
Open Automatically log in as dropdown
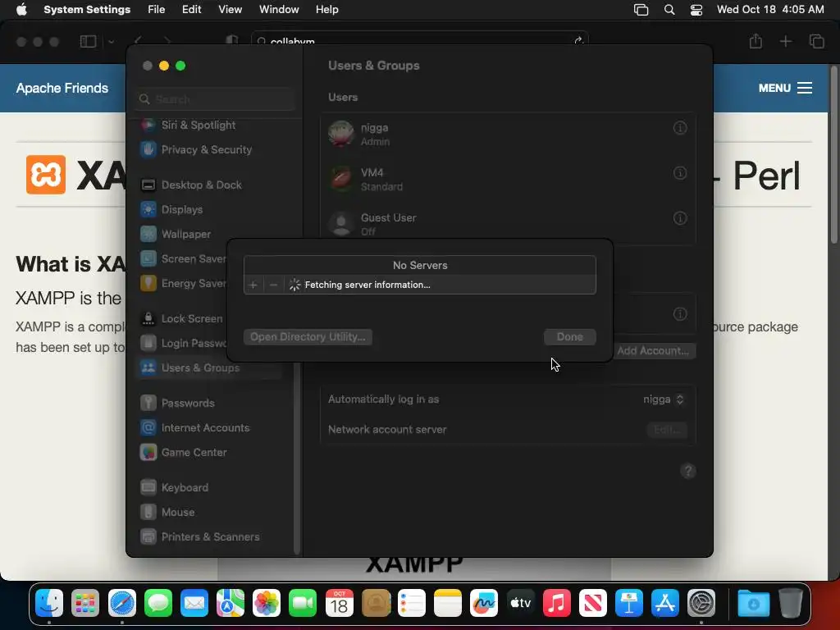(x=664, y=399)
